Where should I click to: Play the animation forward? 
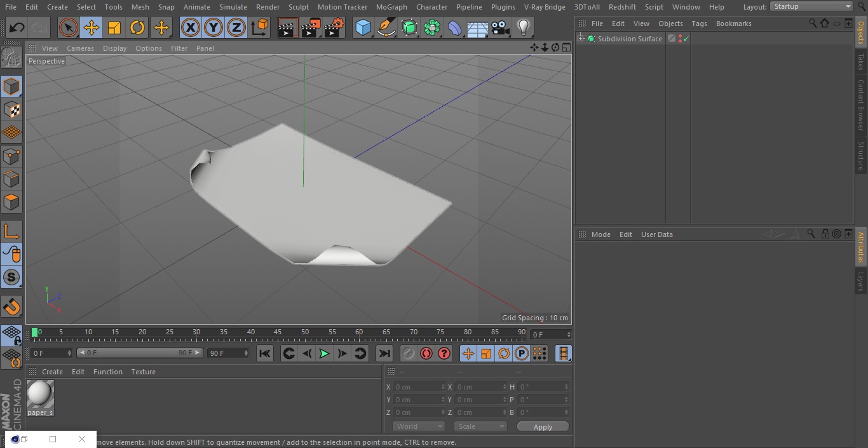point(324,353)
